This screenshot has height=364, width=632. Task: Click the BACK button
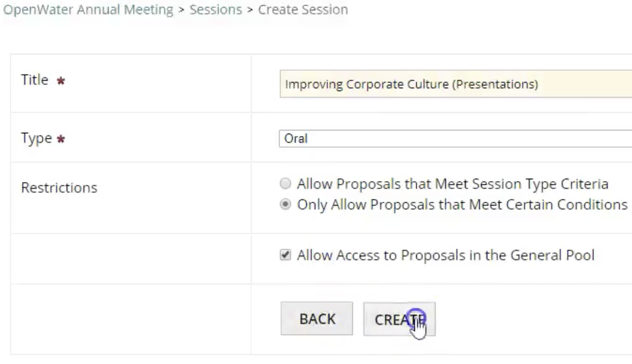pyautogui.click(x=316, y=318)
